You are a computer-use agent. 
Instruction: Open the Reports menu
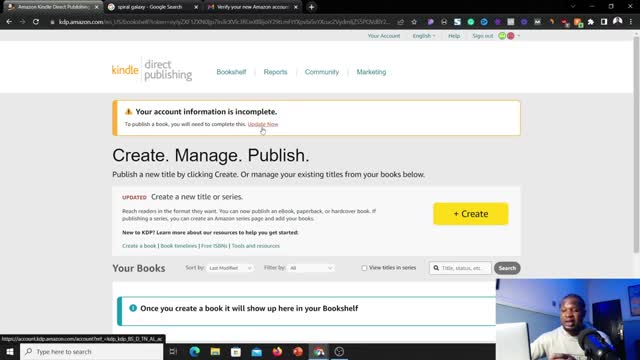[276, 72]
